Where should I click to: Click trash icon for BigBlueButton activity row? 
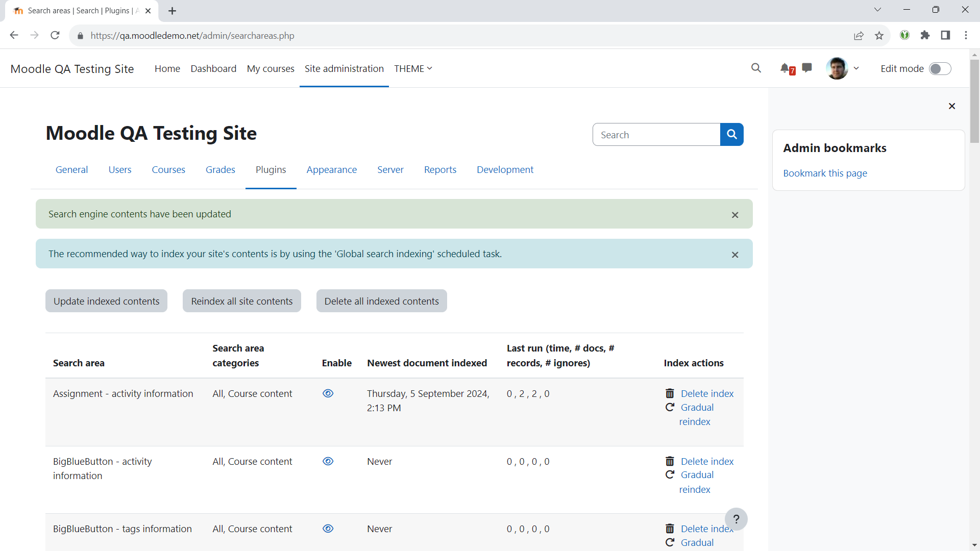[x=670, y=461]
